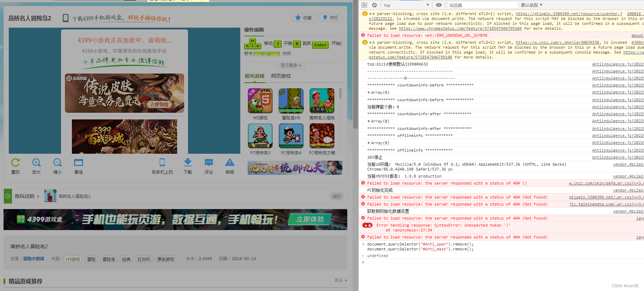Click the 到手机上玩 phone icon
644x291 pixels.
click(x=162, y=162)
